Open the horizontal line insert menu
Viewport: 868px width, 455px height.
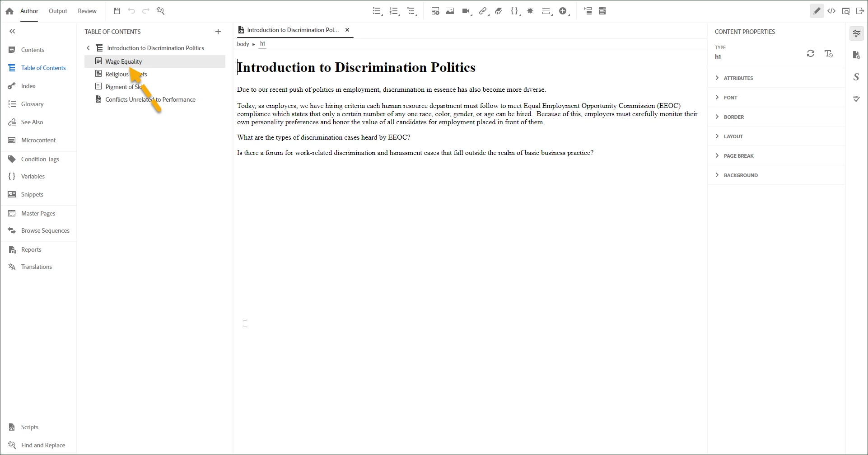tap(547, 11)
